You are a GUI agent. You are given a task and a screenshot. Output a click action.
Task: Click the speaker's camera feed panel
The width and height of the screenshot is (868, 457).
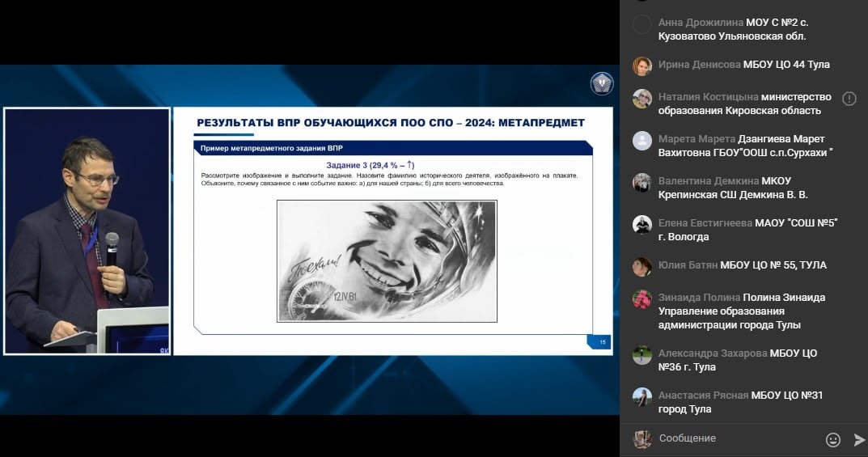[87, 231]
